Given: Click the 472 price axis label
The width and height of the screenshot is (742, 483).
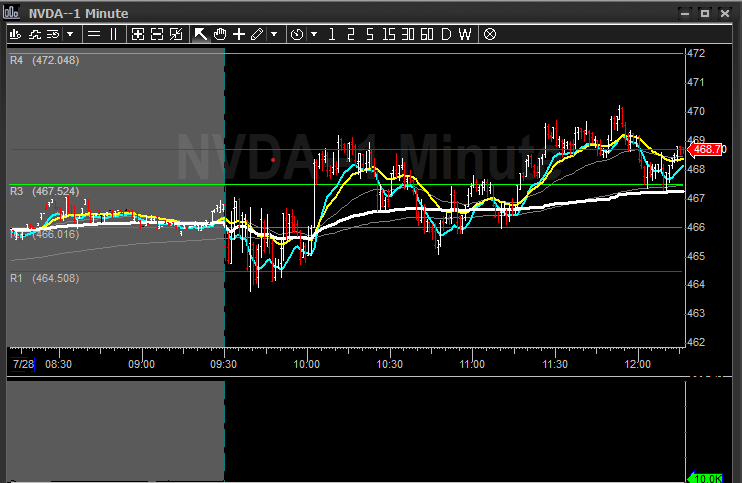Looking at the screenshot, I should point(696,53).
